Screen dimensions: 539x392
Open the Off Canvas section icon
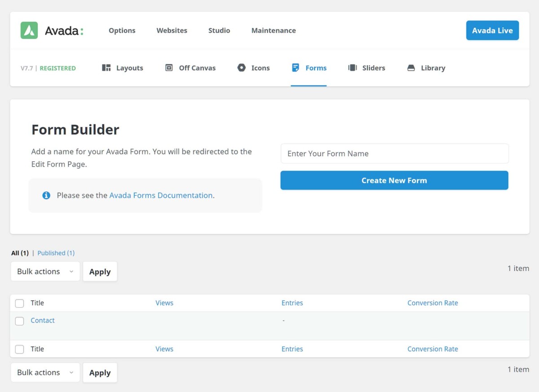coord(169,67)
